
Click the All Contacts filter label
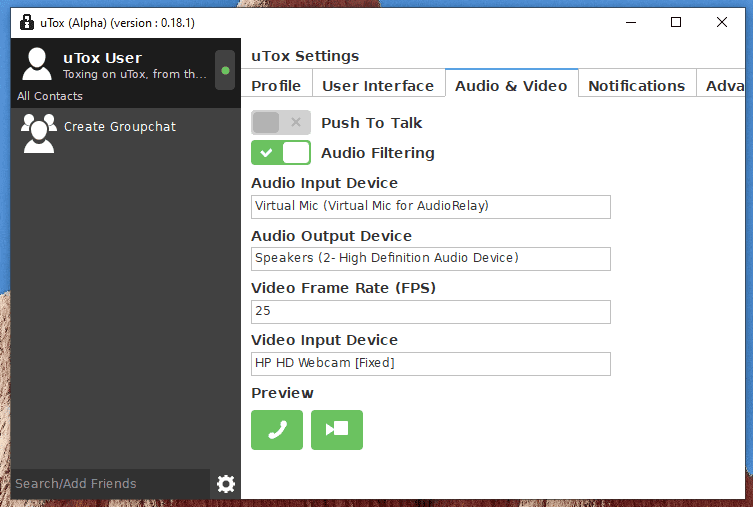click(x=50, y=96)
